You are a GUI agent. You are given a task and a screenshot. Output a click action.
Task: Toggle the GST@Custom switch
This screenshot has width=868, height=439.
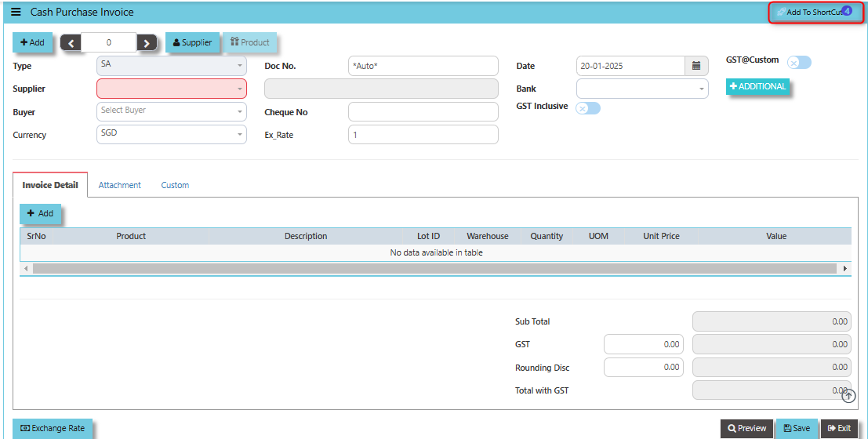799,63
